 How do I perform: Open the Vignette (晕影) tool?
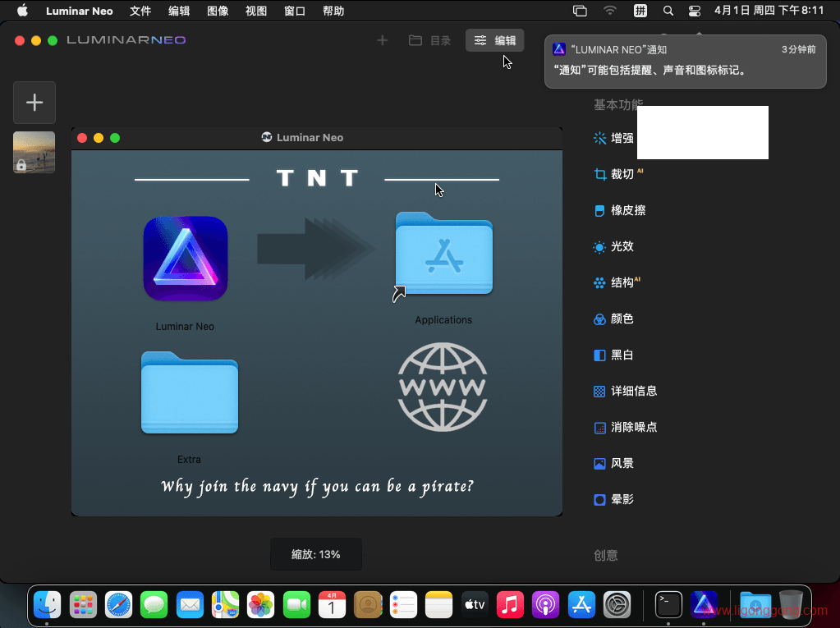point(614,499)
